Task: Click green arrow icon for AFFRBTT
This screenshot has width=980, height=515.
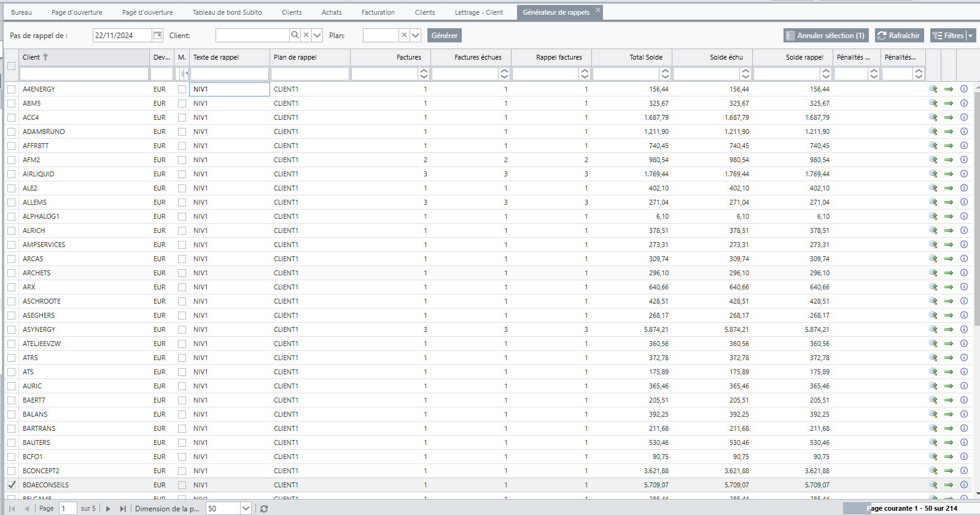Action: tap(949, 146)
